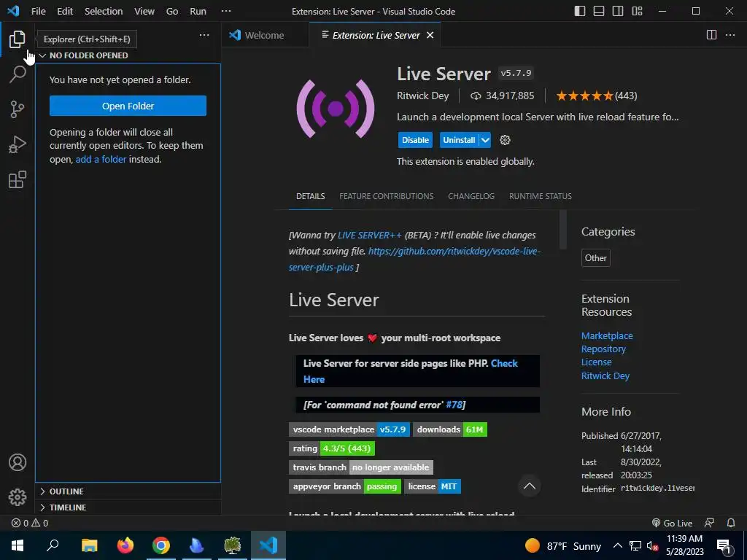Image resolution: width=747 pixels, height=560 pixels.
Task: Click the Go Live status bar item
Action: (672, 523)
